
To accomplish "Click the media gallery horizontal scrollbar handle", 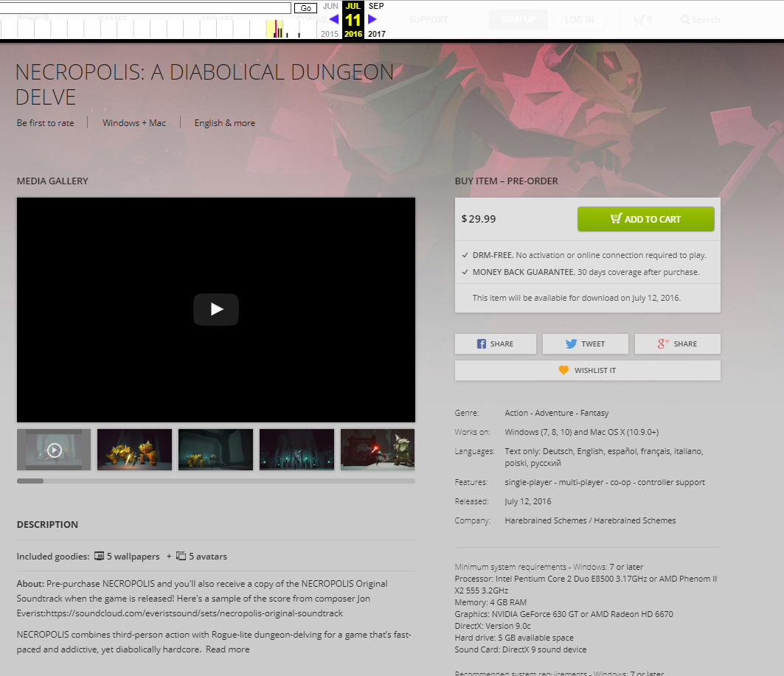I will tap(30, 481).
